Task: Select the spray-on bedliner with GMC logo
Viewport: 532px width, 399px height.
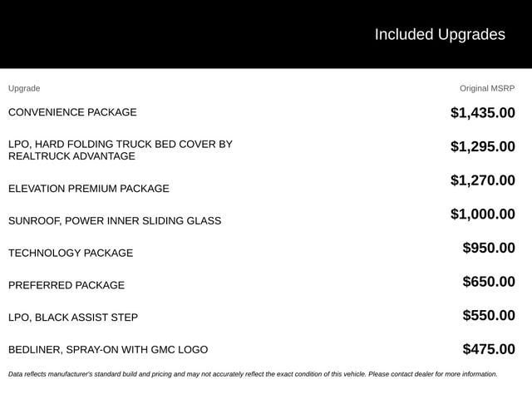Action: [x=108, y=350]
